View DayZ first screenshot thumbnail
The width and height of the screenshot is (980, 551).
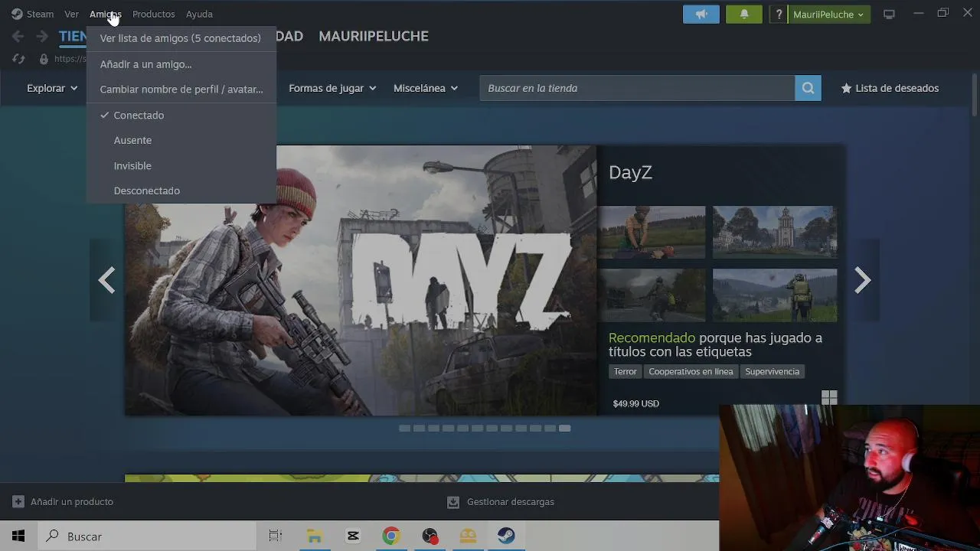click(652, 232)
